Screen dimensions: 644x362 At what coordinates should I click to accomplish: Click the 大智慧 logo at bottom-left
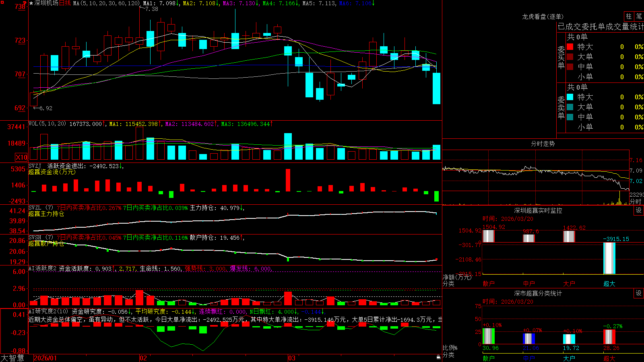12,358
